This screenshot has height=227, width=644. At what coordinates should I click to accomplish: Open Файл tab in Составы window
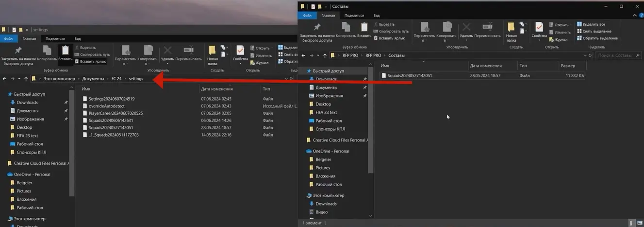307,16
